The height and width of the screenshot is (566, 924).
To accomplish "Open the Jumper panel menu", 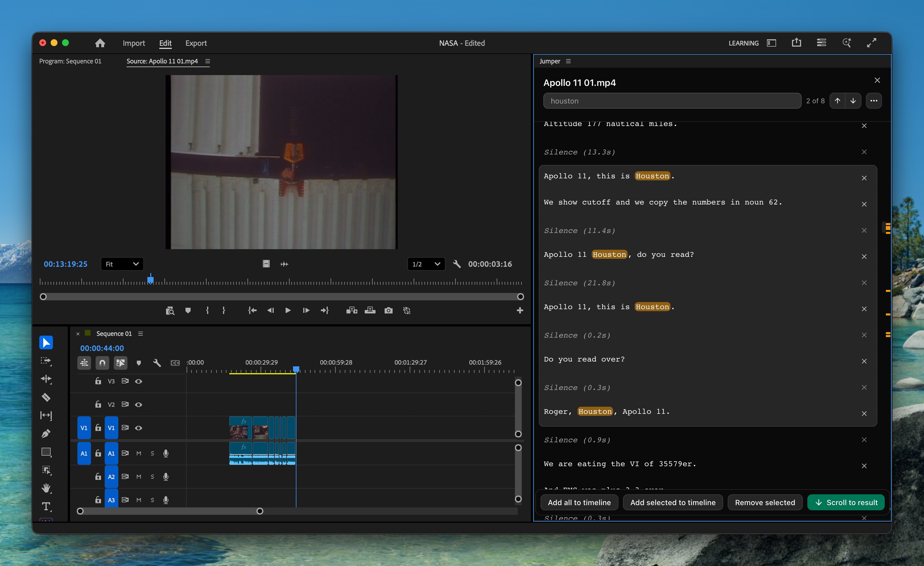I will pos(568,61).
